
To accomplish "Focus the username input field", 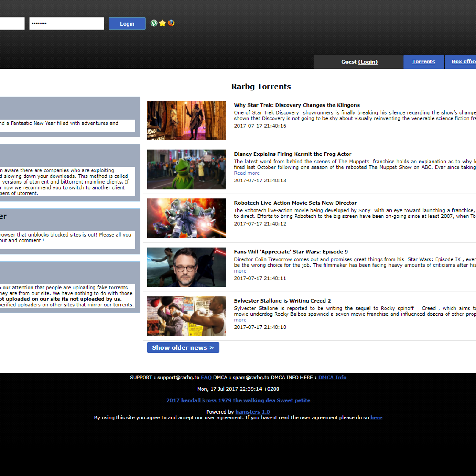I will coord(12,24).
